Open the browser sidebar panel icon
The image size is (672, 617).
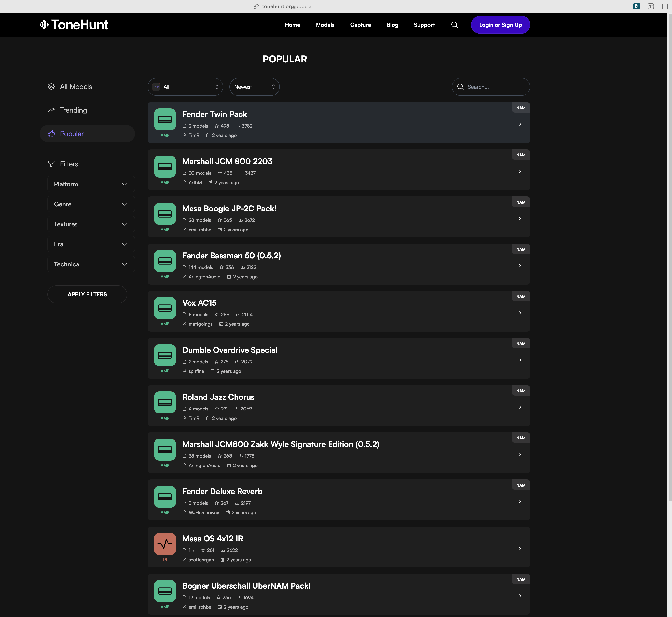[x=664, y=6]
